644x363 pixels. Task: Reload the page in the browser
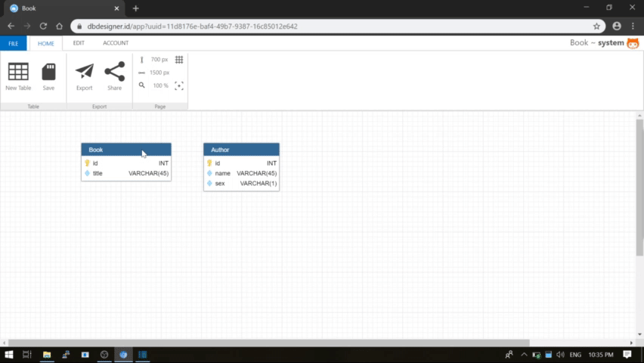point(43,26)
